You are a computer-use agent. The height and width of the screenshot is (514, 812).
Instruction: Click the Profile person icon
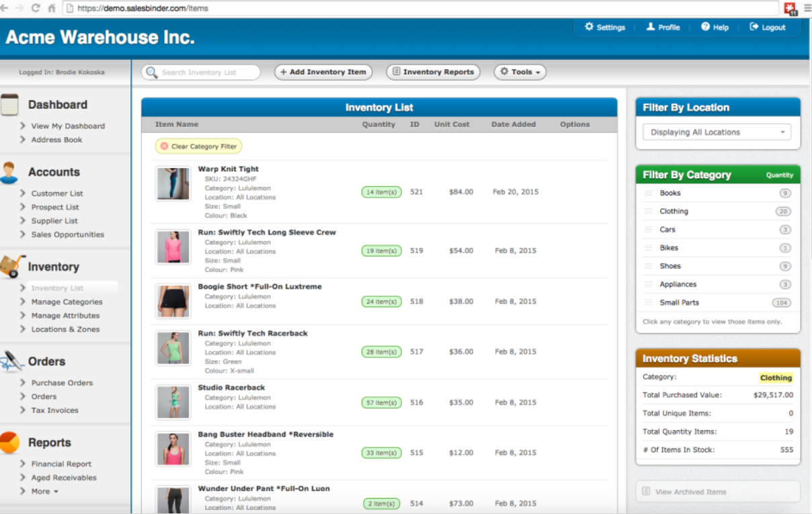[x=650, y=27]
